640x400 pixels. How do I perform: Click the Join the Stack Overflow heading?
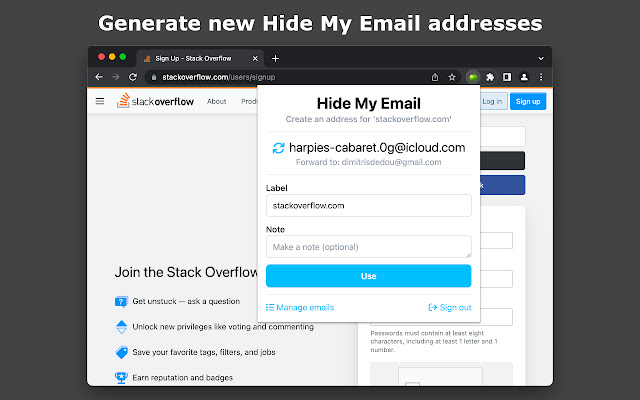(x=186, y=272)
